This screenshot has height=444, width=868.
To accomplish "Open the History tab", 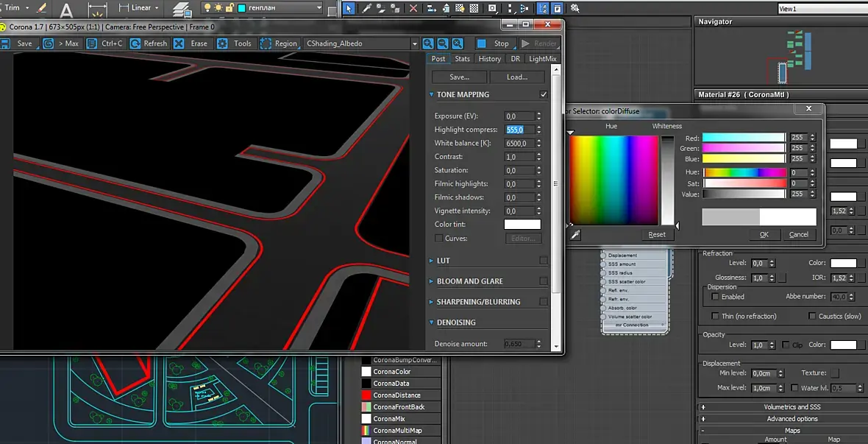I will click(489, 59).
